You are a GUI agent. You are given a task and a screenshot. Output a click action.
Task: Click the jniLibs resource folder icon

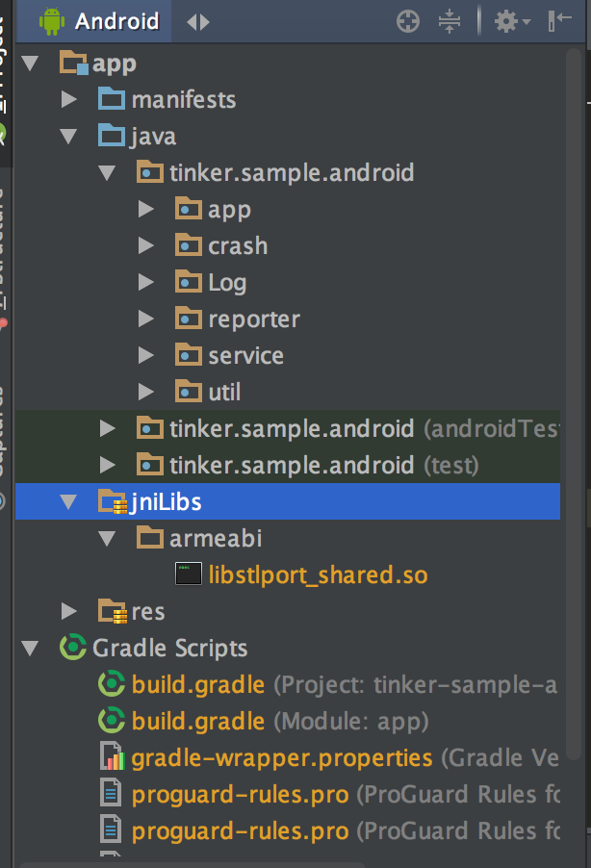click(113, 501)
